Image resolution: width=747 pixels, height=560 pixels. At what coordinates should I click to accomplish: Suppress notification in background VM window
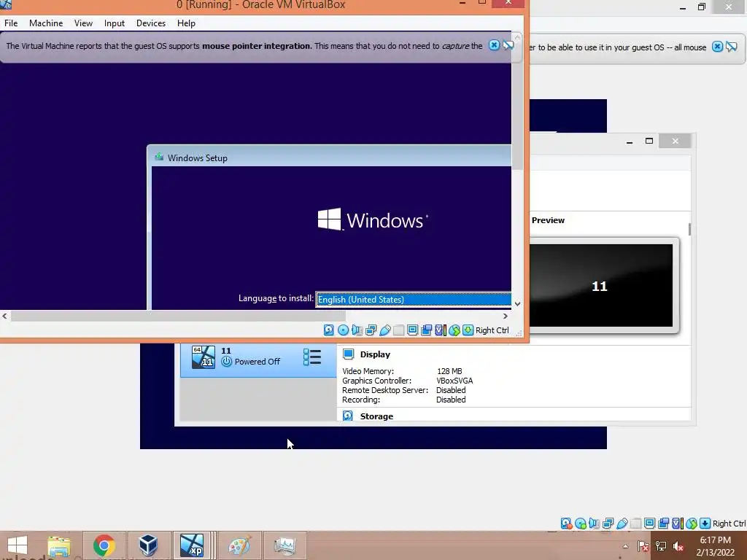[x=731, y=47]
